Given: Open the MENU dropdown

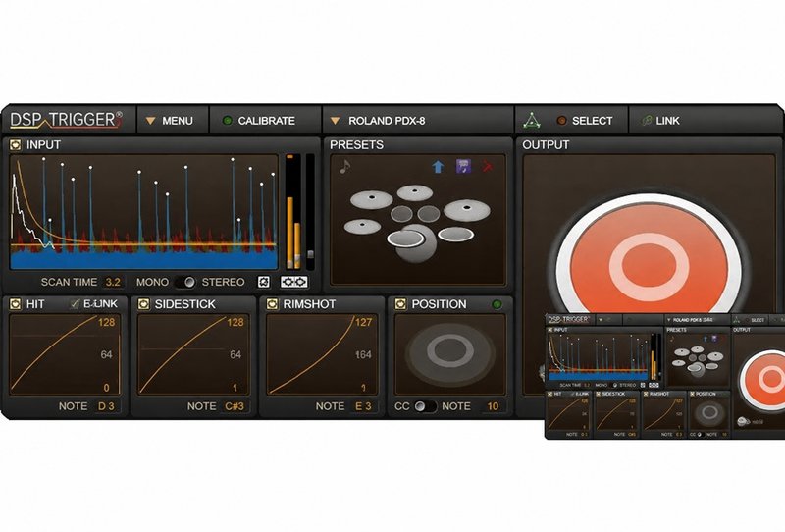Looking at the screenshot, I should pyautogui.click(x=170, y=121).
